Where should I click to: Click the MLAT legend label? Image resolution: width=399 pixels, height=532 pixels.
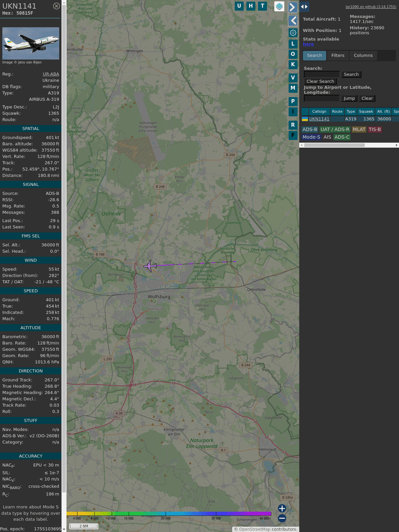[359, 130]
